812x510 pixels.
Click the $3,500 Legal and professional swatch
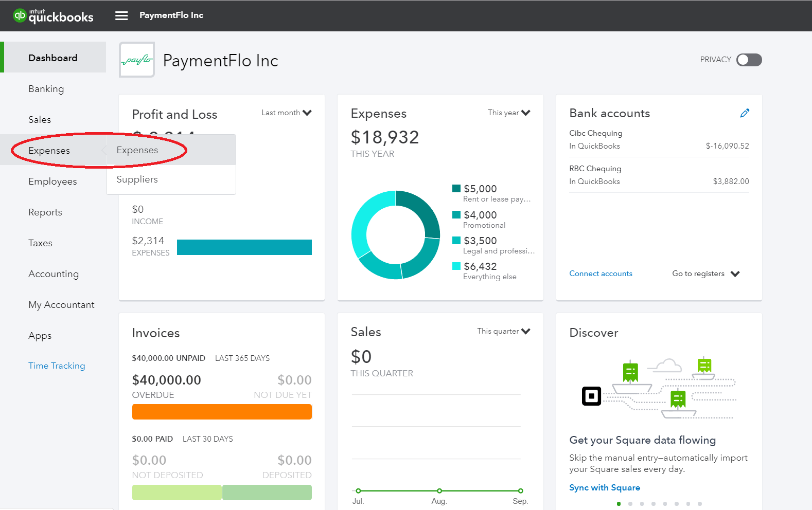pyautogui.click(x=456, y=240)
